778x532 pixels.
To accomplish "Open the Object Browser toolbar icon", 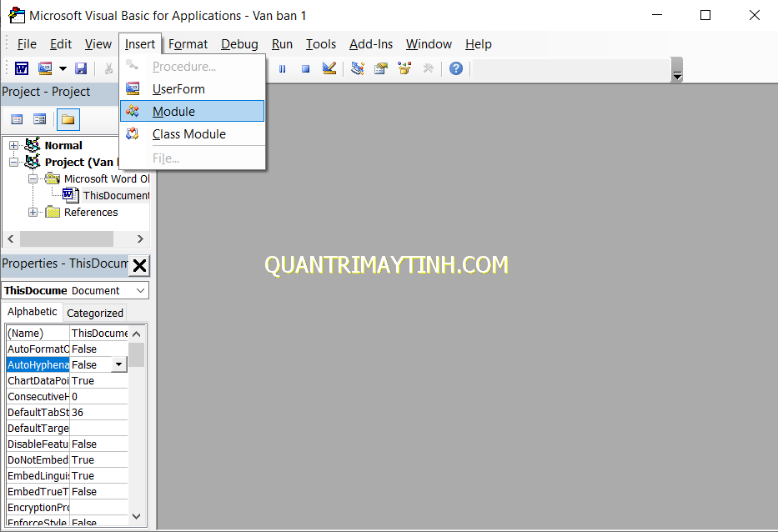I will point(405,68).
